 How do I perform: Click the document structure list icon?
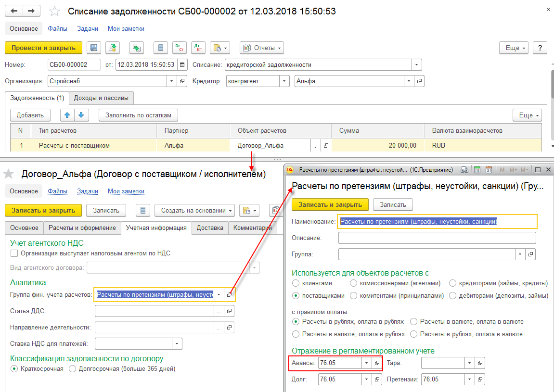161,48
